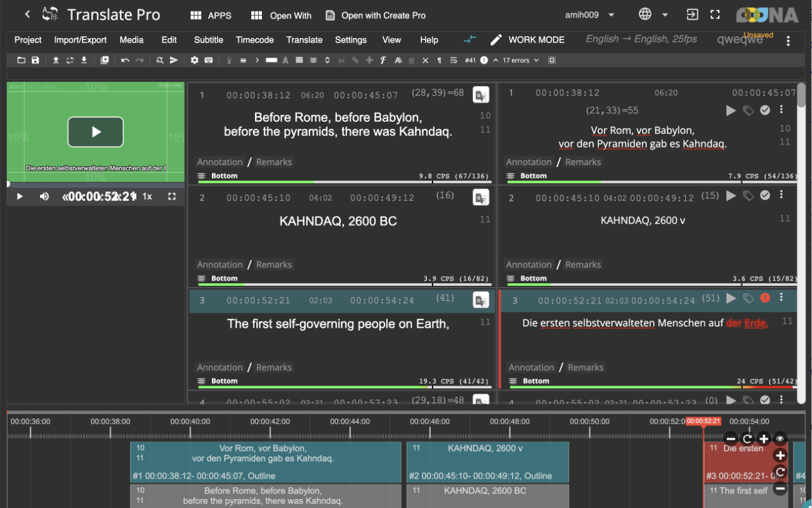Screen dimensions: 812x508
Task: Click video player progress bar
Action: [x=96, y=184]
